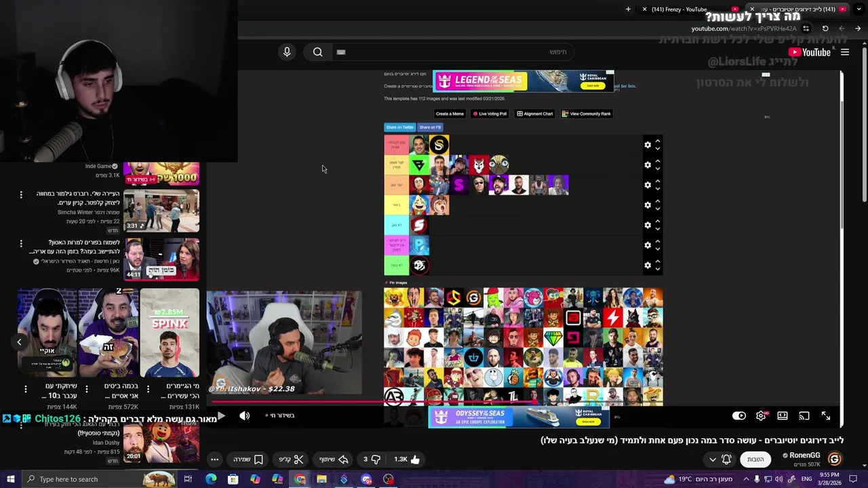Enter fullscreen video mode

coord(826,415)
